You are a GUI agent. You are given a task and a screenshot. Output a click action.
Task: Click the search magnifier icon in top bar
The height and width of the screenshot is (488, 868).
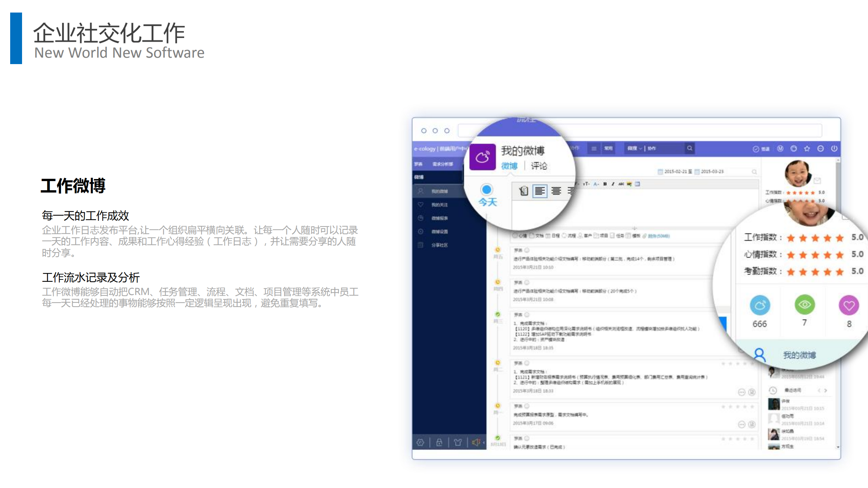click(x=689, y=148)
